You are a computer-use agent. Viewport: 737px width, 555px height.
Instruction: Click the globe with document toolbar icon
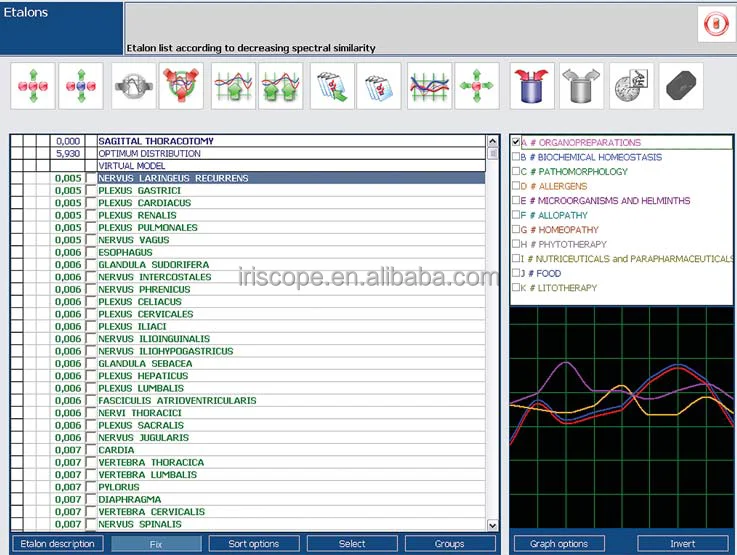631,87
